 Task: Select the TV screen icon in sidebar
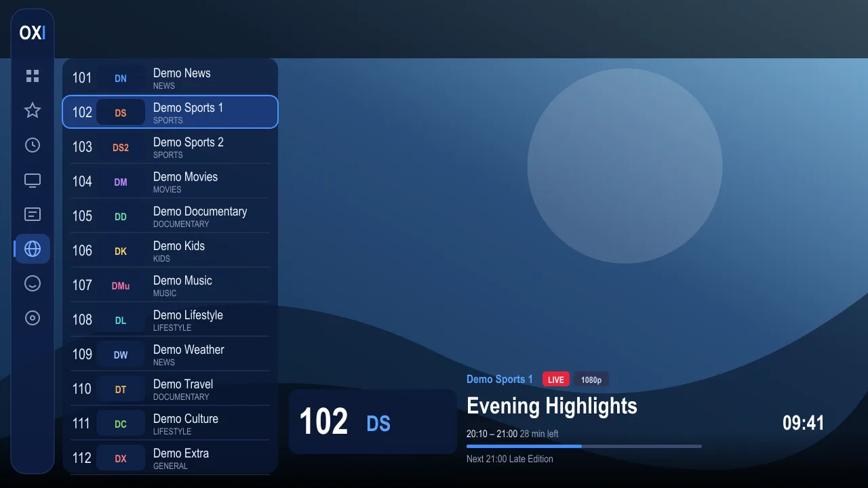point(33,180)
